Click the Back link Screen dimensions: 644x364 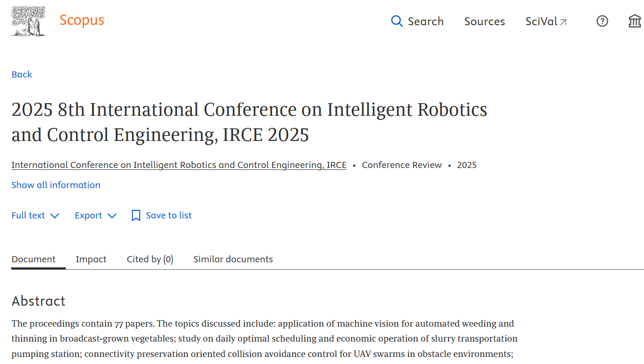click(x=22, y=75)
